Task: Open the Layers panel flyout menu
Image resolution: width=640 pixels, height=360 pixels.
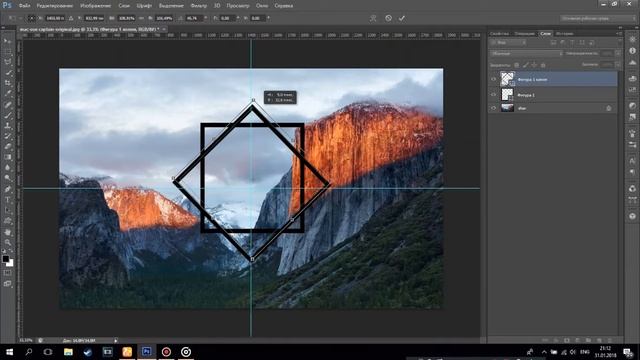Action: click(x=619, y=33)
